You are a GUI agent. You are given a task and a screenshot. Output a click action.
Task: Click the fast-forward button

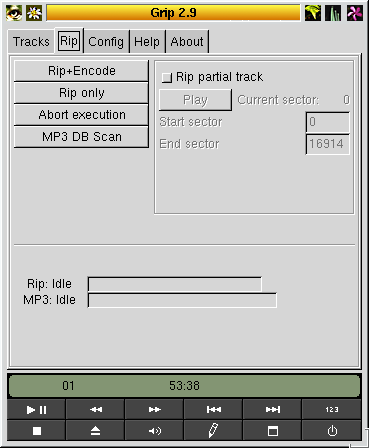(154, 409)
